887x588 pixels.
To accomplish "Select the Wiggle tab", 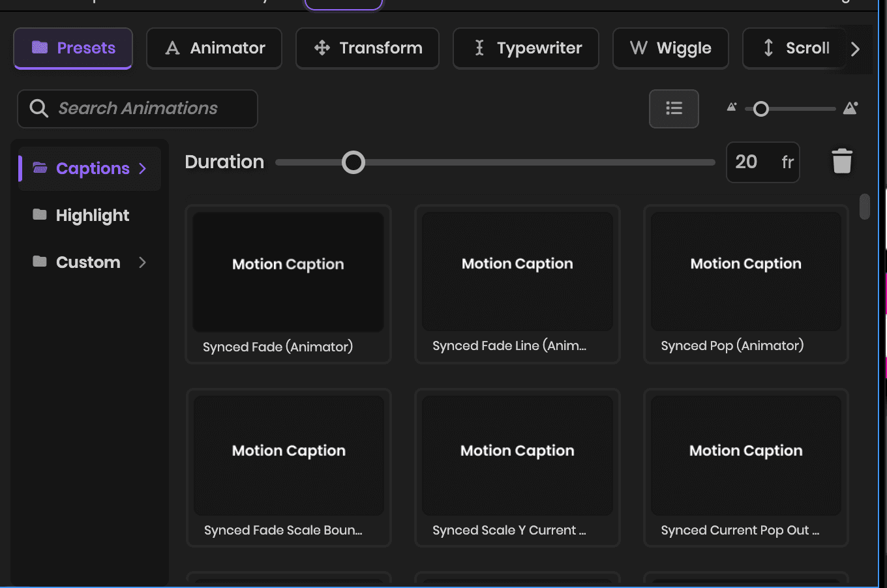I will coord(670,48).
